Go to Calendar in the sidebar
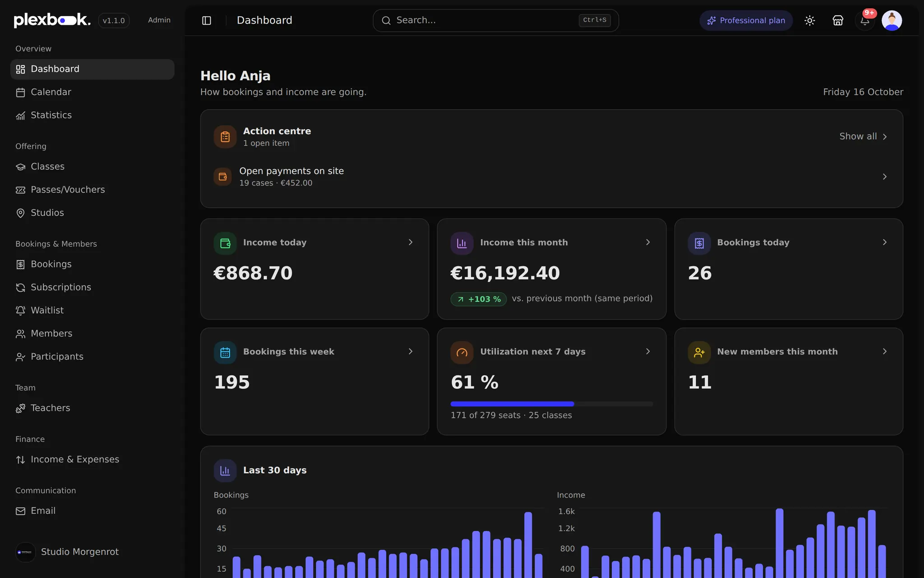This screenshot has width=924, height=578. pyautogui.click(x=92, y=92)
